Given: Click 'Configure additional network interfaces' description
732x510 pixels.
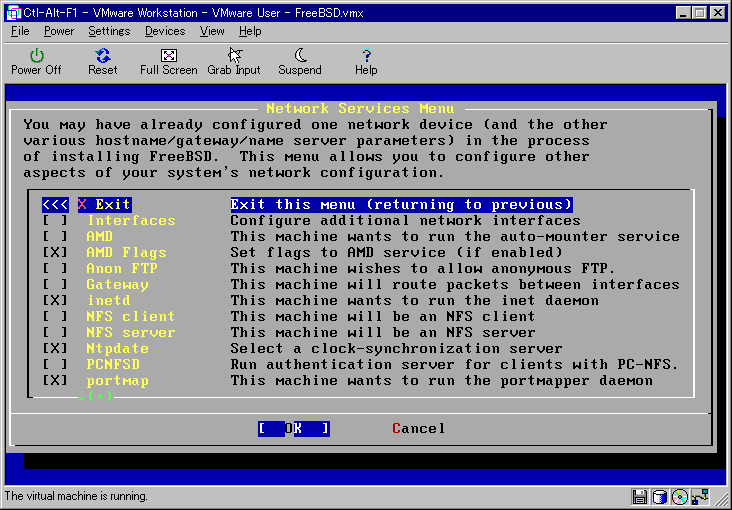Looking at the screenshot, I should [x=405, y=220].
